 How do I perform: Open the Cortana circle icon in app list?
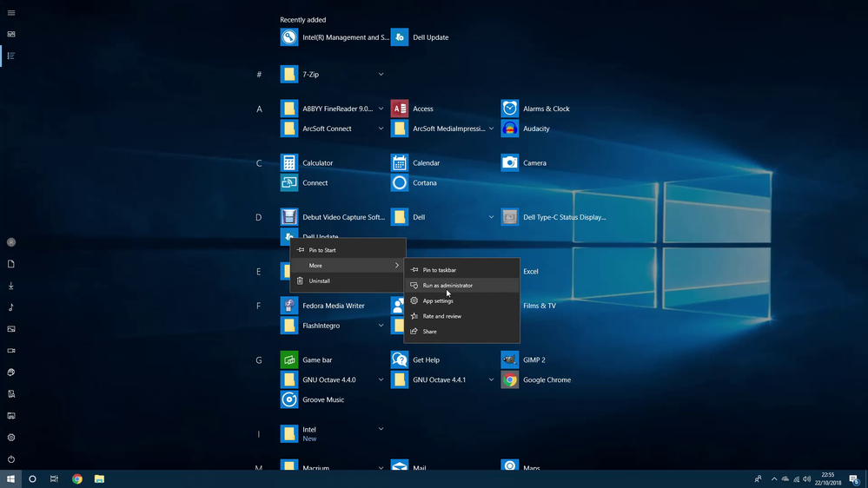point(399,182)
